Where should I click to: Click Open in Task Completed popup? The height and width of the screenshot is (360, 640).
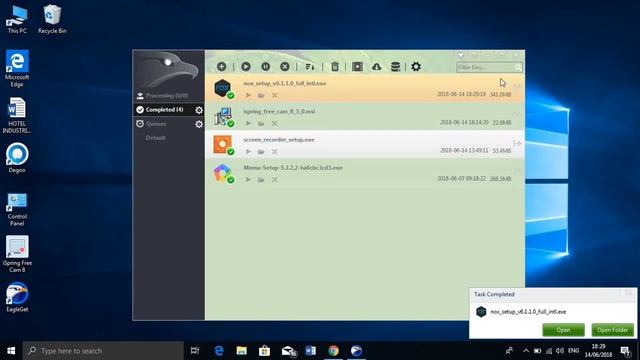[563, 330]
